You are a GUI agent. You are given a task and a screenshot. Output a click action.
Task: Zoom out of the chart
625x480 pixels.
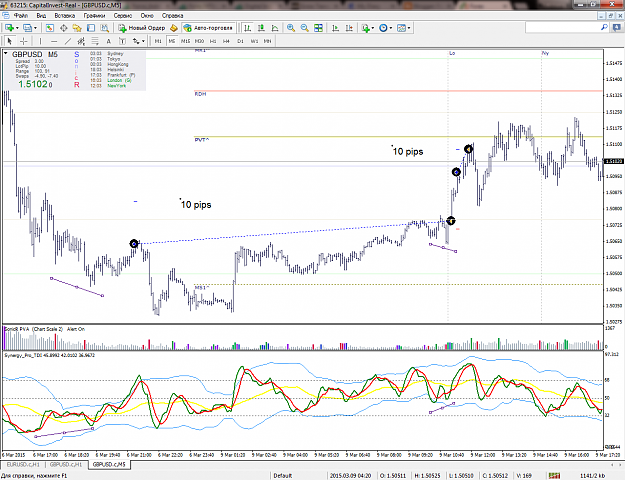[305, 28]
